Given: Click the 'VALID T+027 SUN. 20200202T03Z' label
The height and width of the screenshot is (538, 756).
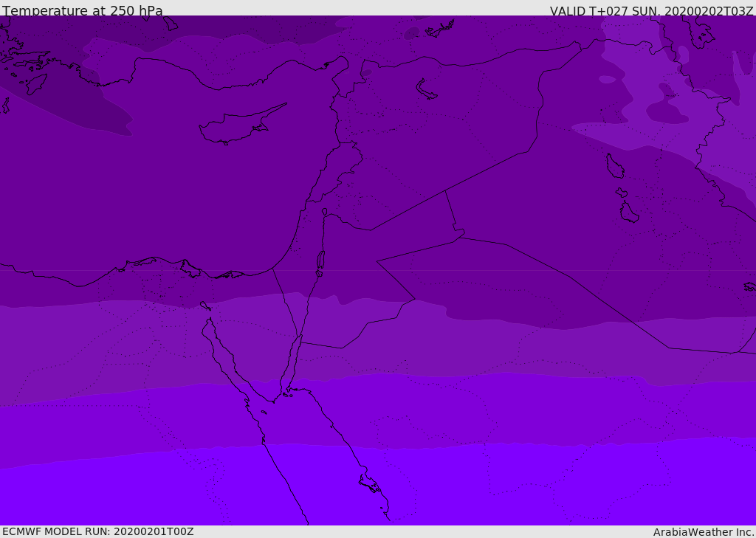Looking at the screenshot, I should click(651, 11).
